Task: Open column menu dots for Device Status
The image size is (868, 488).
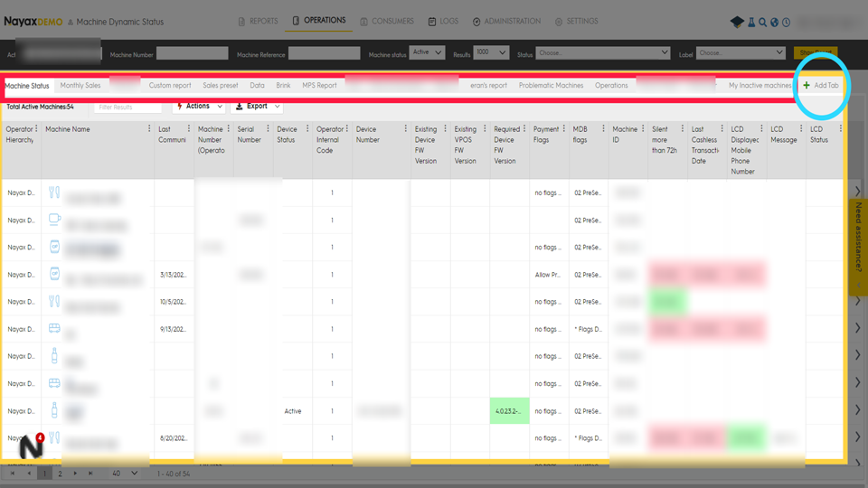Action: pyautogui.click(x=307, y=128)
